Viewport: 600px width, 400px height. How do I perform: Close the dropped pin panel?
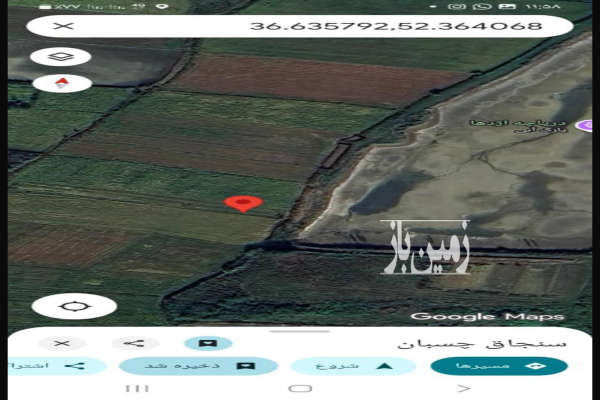pos(61,343)
